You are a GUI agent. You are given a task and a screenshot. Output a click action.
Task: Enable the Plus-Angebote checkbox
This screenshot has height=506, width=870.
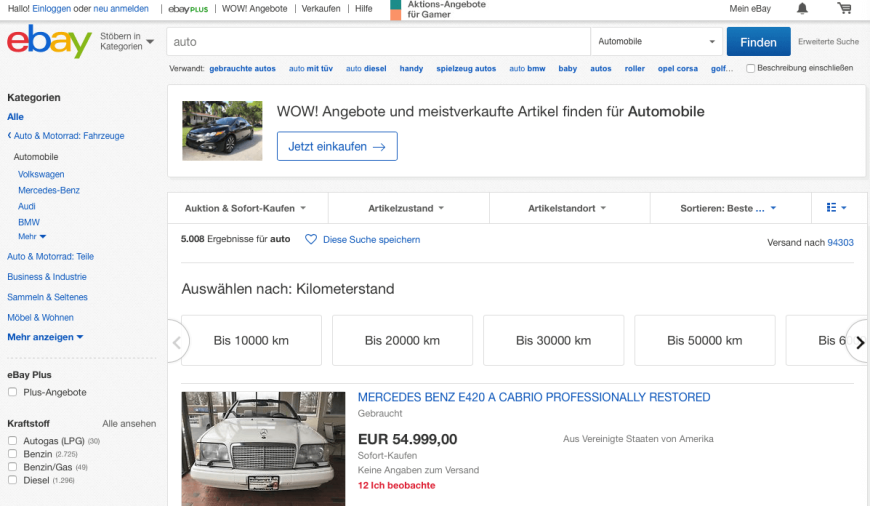(x=12, y=392)
